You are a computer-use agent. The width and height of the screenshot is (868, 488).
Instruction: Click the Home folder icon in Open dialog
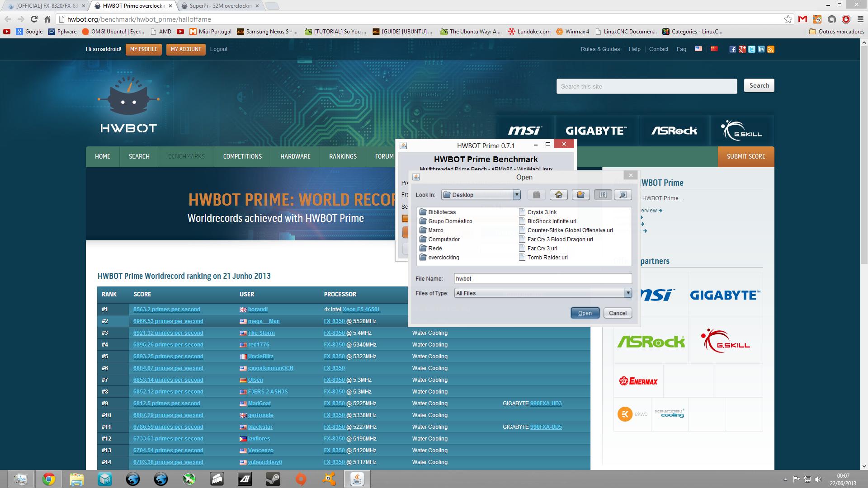click(559, 195)
